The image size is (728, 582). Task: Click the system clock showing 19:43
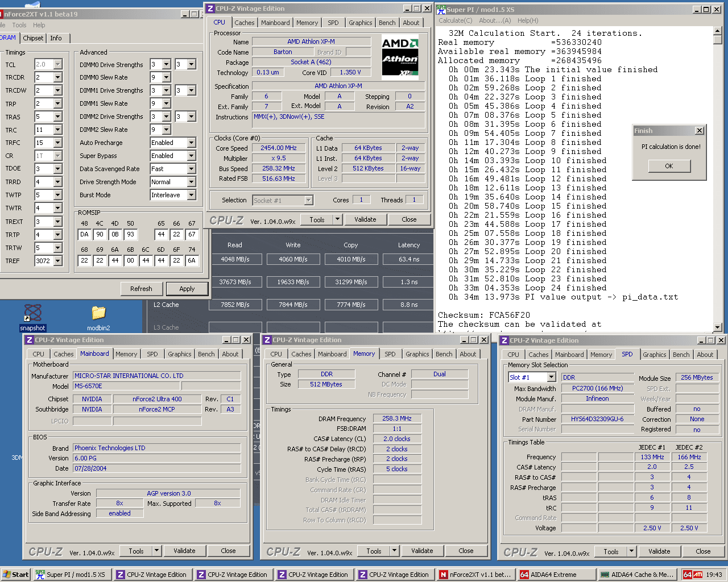(714, 575)
